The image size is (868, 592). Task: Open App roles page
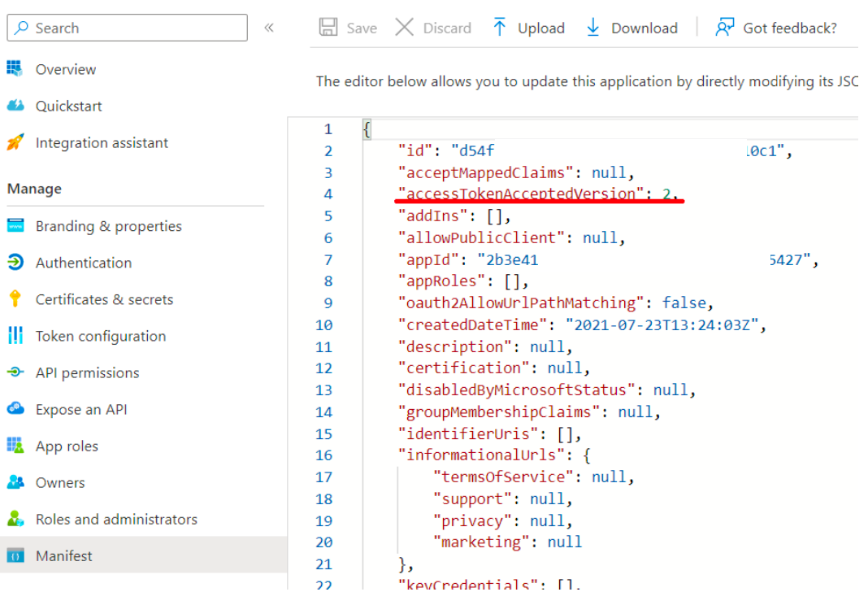(x=67, y=446)
